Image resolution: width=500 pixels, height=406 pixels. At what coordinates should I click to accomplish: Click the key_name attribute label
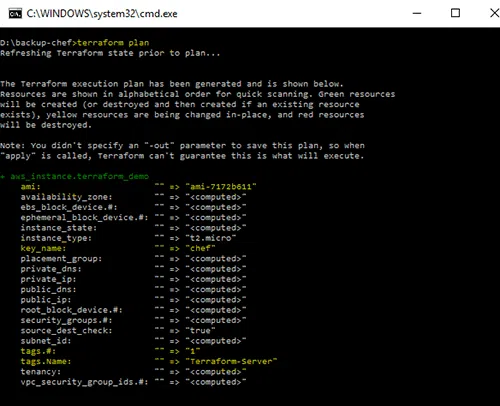[x=43, y=248]
